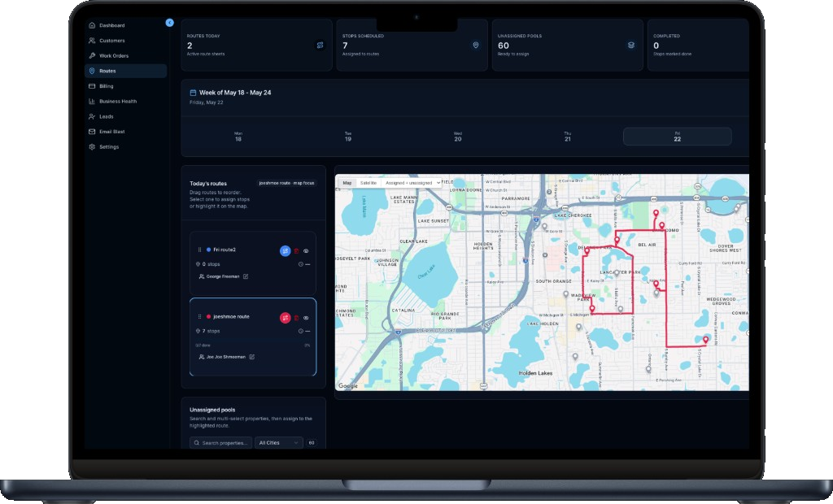Edit technician George Freeman pencil icon
The width and height of the screenshot is (833, 504).
pos(246,276)
